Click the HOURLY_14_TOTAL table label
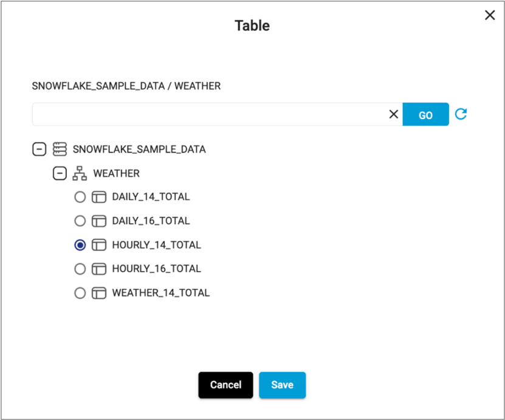This screenshot has width=505, height=420. point(156,245)
